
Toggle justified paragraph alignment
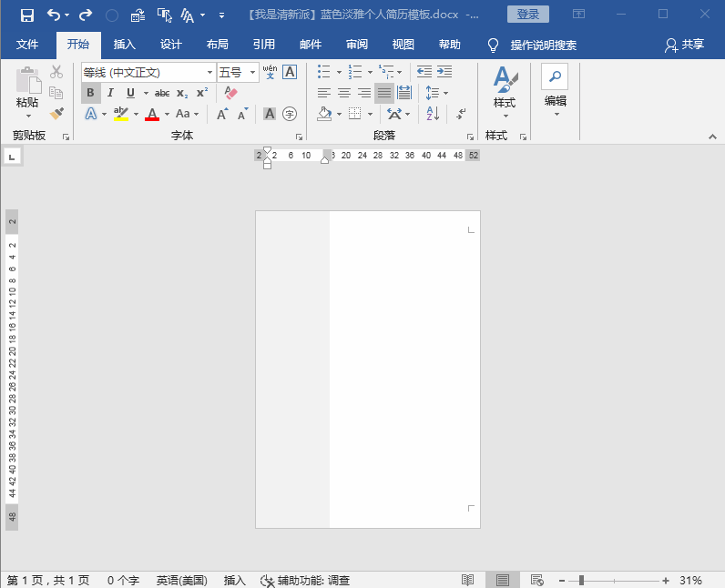[x=383, y=93]
